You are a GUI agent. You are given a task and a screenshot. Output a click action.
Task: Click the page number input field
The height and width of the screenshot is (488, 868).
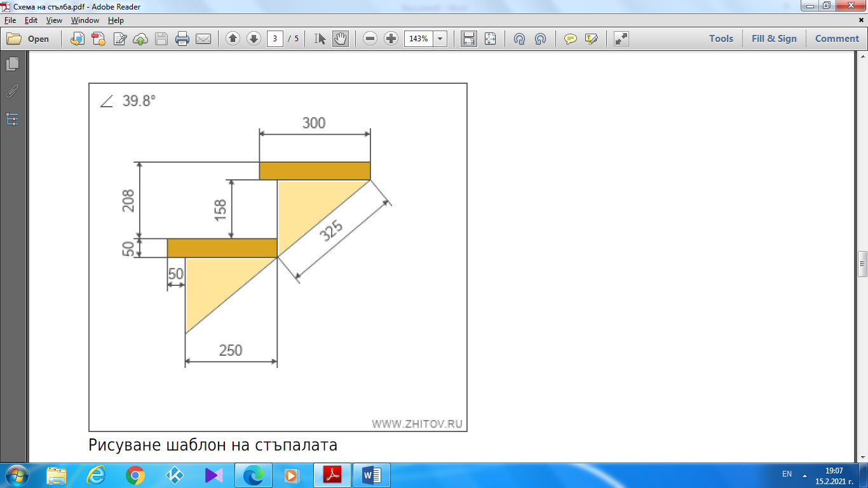(275, 39)
